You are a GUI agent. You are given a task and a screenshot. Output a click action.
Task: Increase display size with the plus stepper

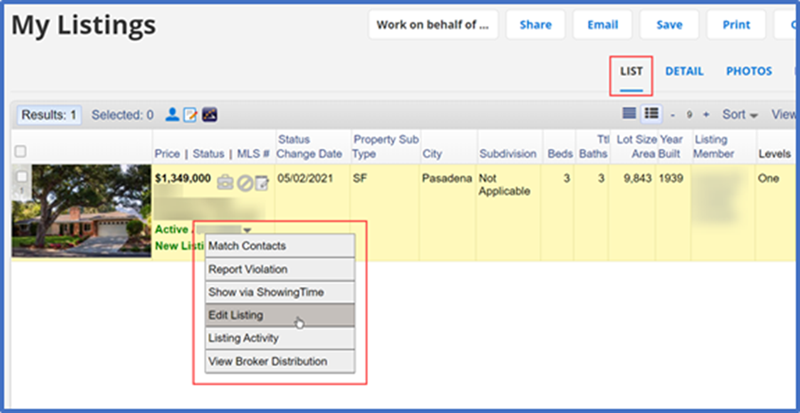tap(706, 115)
